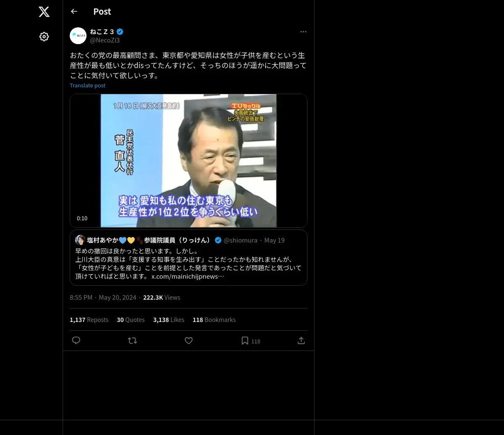This screenshot has width=504, height=435.
Task: Click the reply speech bubble icon
Action: 76,340
